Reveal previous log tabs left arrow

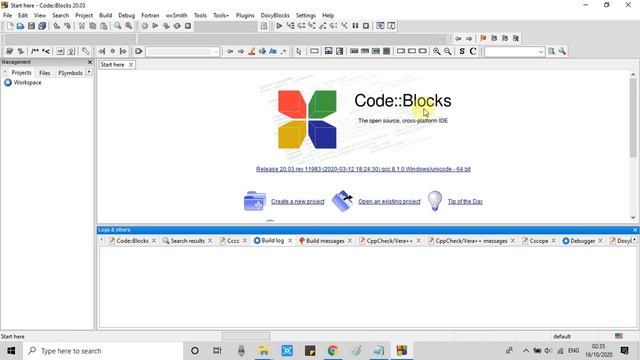[x=102, y=241]
